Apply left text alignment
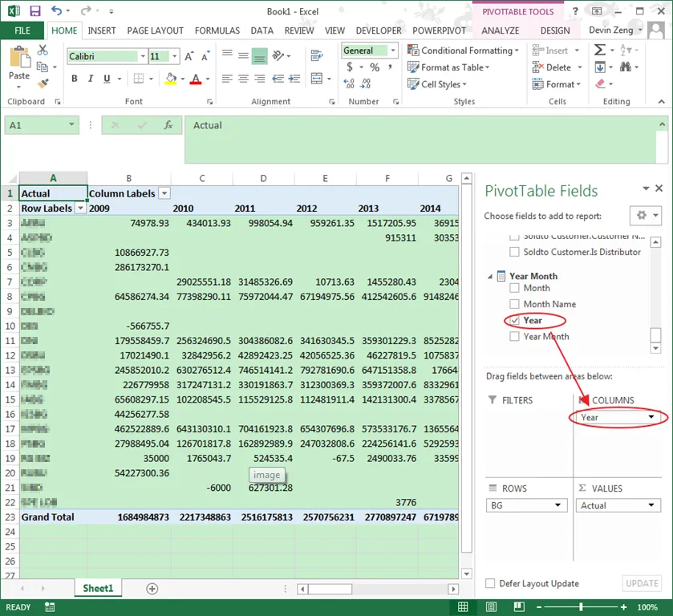The height and width of the screenshot is (616, 673). click(x=227, y=79)
